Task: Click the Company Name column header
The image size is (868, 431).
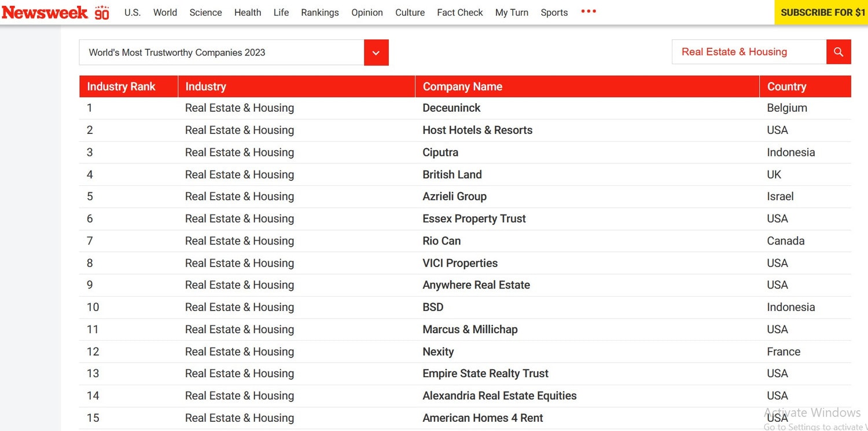Action: point(587,86)
